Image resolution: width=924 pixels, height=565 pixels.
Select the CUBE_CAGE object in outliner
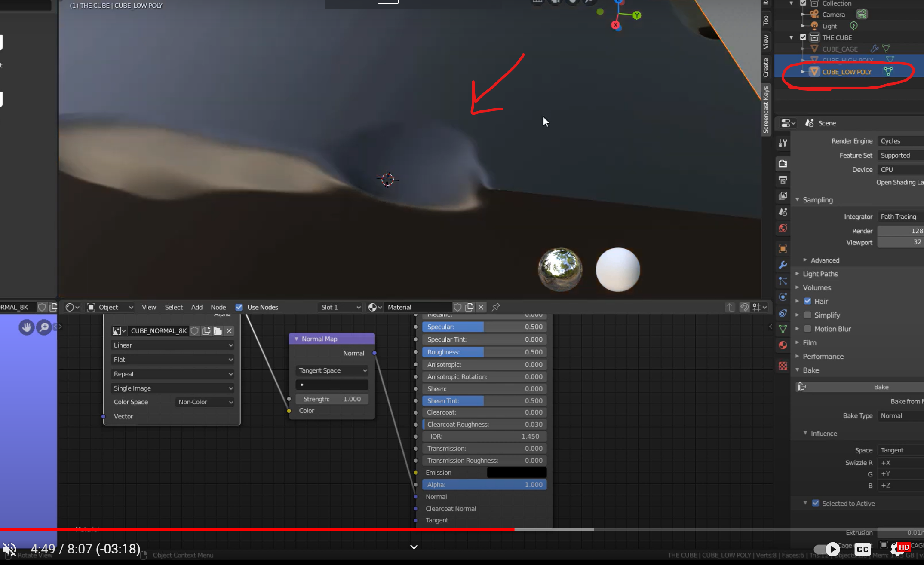pyautogui.click(x=840, y=49)
